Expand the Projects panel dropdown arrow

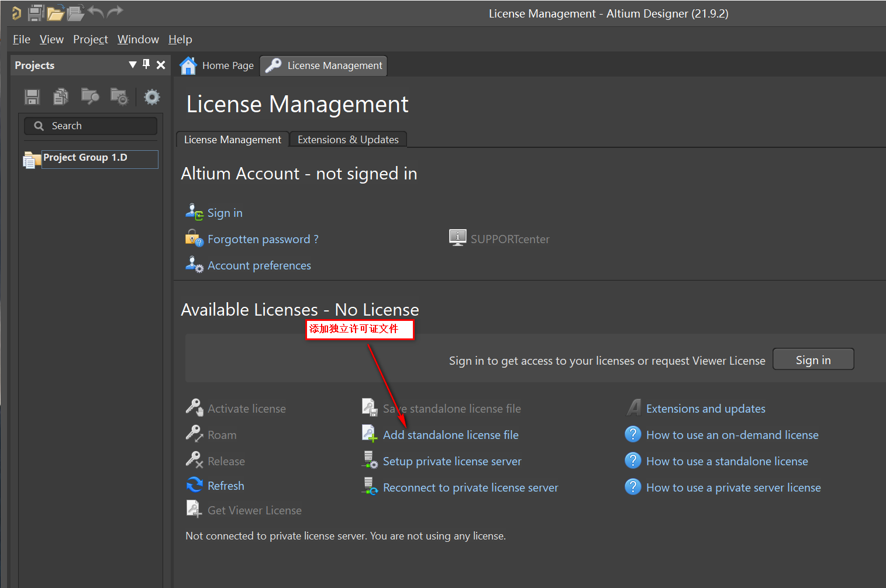133,64
